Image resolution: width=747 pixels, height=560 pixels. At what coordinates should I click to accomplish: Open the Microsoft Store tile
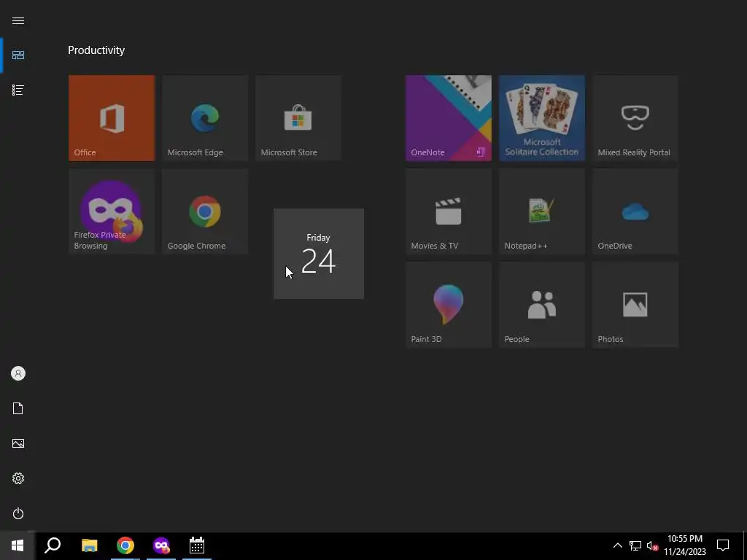click(x=298, y=117)
